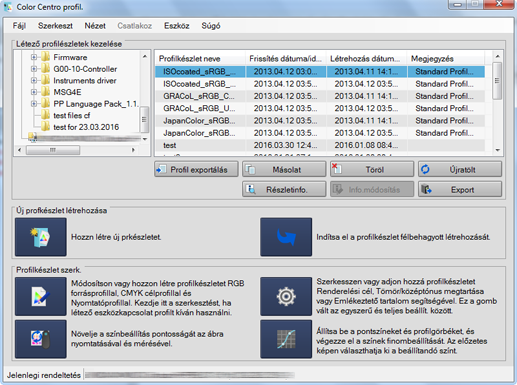Screen dimensions: 517x385
Task: Click the Firmware folder icon
Action: 45,57
